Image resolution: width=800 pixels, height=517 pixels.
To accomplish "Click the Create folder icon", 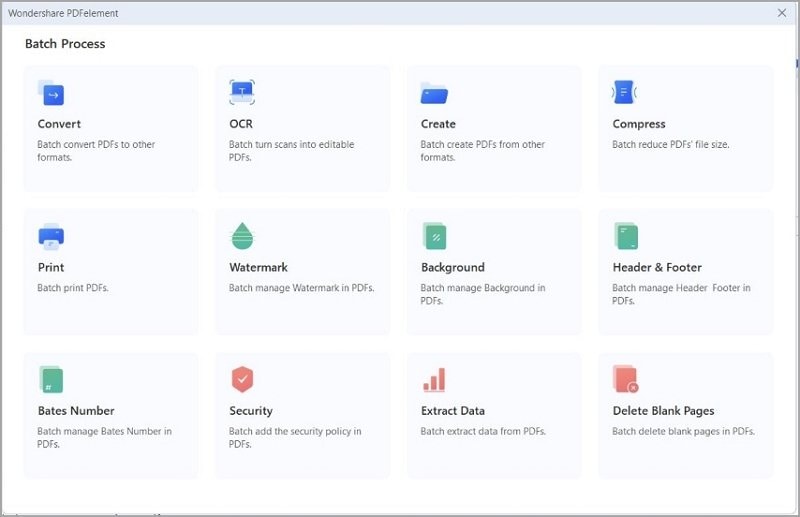I will tap(434, 93).
